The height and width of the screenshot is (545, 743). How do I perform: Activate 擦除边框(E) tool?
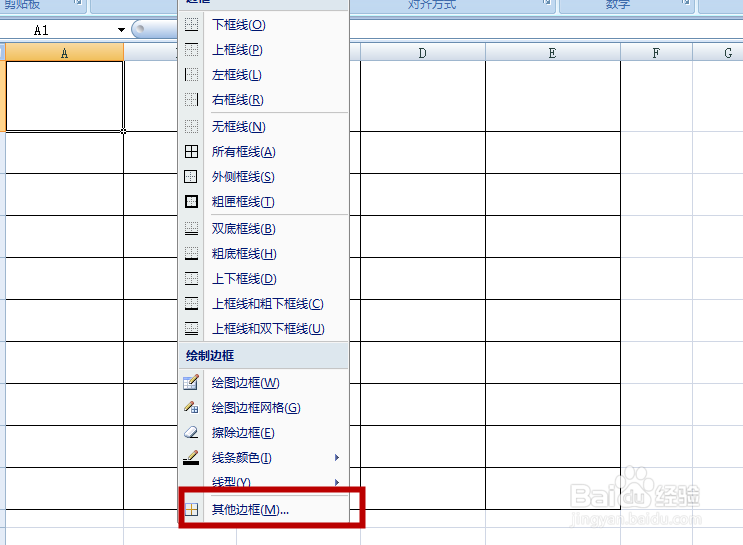click(x=263, y=433)
